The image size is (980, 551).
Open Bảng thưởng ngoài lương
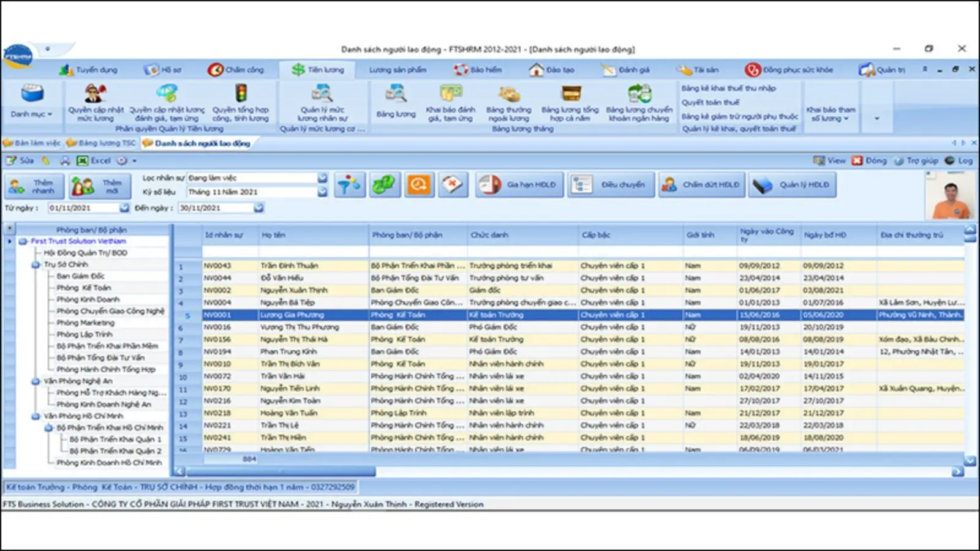[509, 103]
